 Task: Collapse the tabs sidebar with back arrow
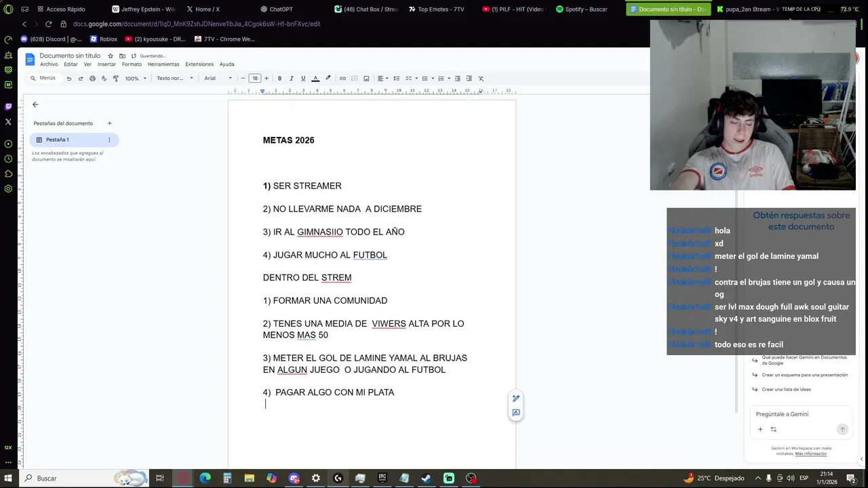[x=35, y=104]
